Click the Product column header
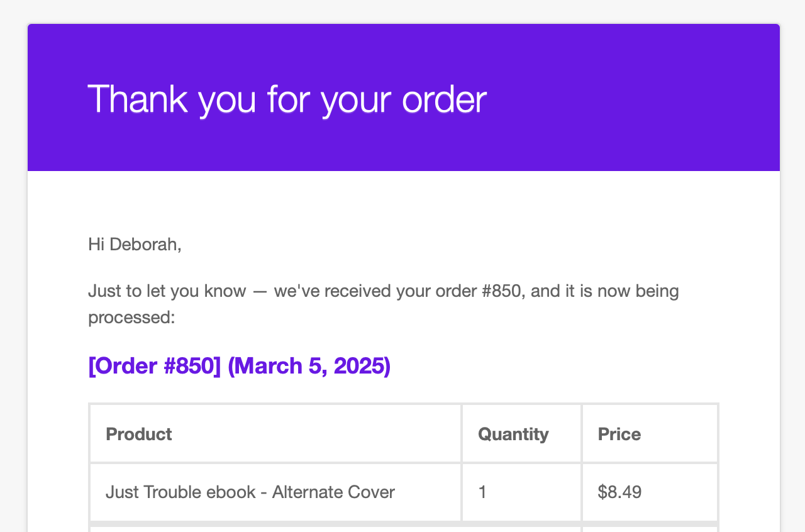Image resolution: width=805 pixels, height=532 pixels. pos(139,434)
